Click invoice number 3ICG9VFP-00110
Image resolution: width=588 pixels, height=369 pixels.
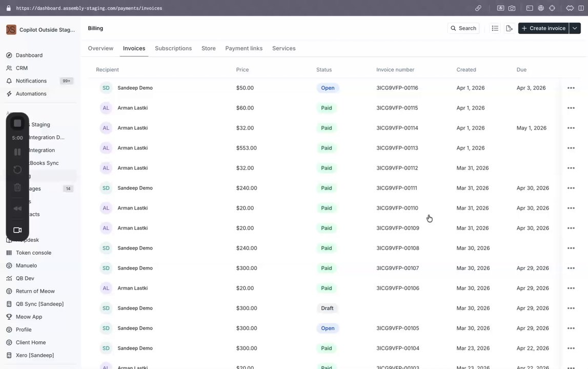click(397, 208)
